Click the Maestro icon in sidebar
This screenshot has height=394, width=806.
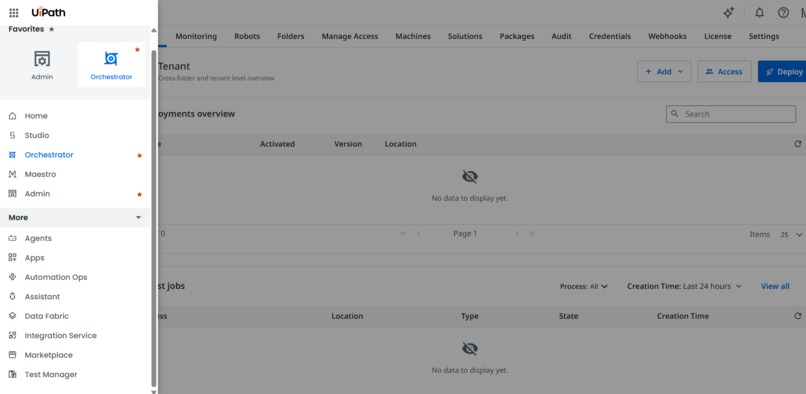click(13, 174)
